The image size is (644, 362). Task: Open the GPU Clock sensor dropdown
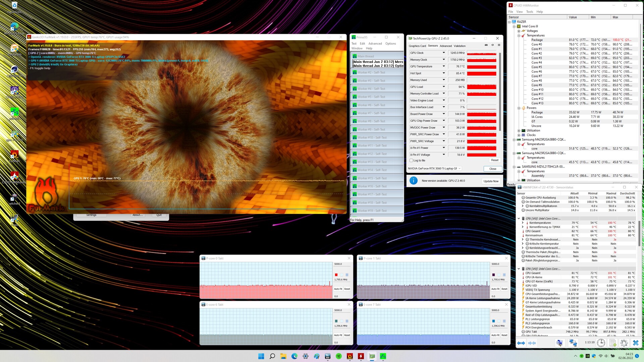pyautogui.click(x=443, y=53)
